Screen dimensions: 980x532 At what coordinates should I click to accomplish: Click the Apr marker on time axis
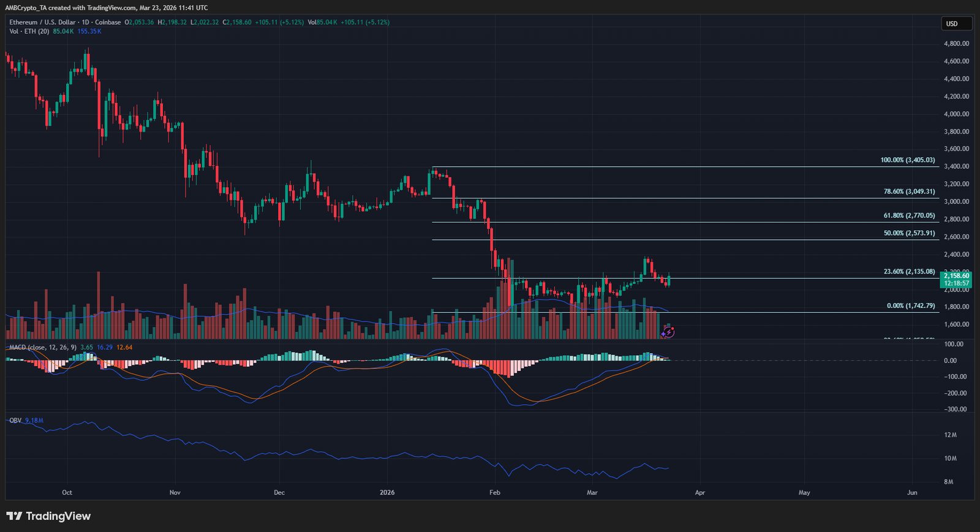point(700,493)
